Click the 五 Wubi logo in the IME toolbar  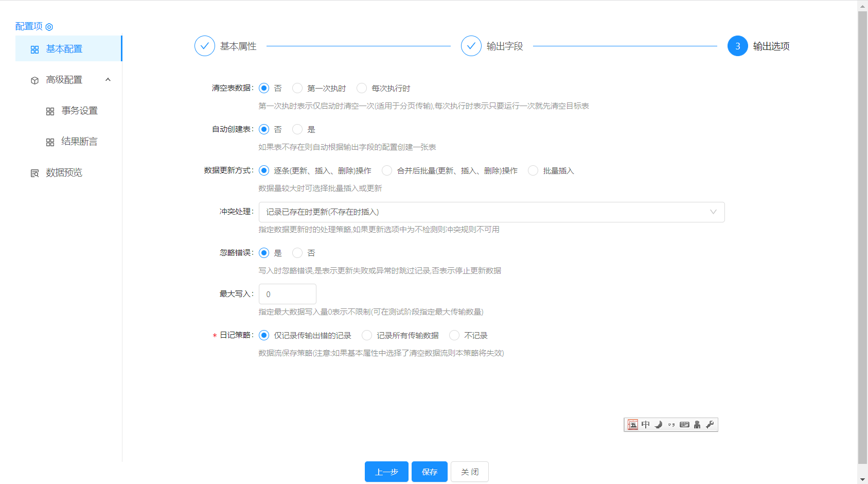tap(633, 425)
